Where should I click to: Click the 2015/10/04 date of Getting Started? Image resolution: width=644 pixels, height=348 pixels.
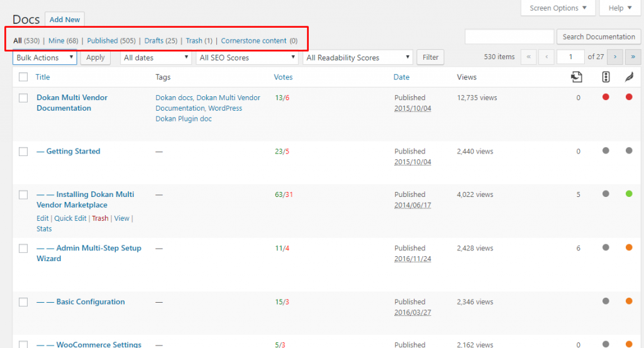coord(413,162)
